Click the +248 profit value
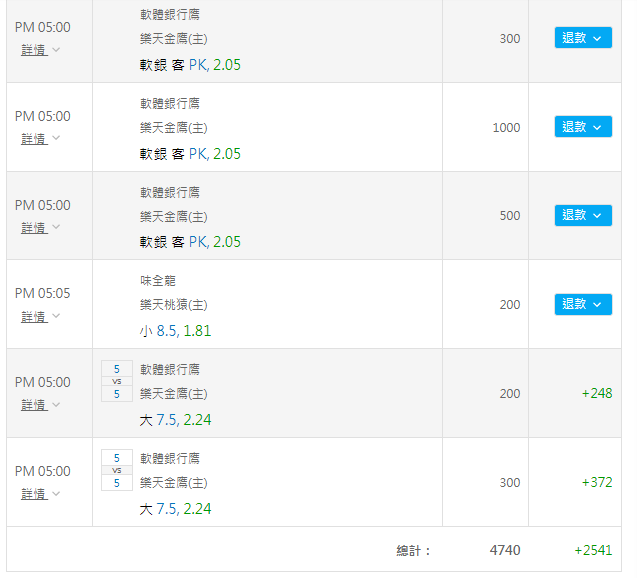Viewport: 637px width, 578px height. 597,393
